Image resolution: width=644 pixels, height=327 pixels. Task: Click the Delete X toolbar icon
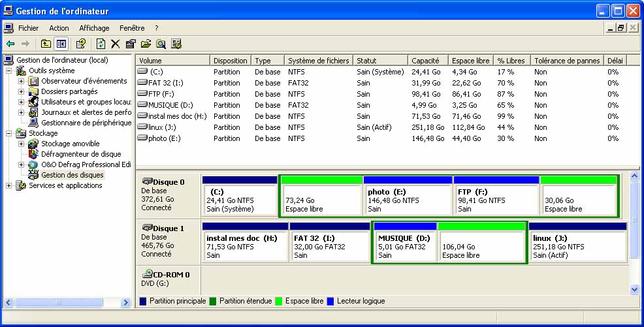coord(116,44)
